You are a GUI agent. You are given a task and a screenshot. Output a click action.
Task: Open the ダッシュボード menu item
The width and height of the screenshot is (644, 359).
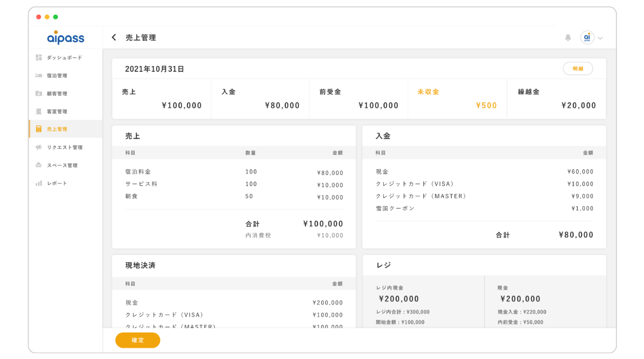click(64, 58)
